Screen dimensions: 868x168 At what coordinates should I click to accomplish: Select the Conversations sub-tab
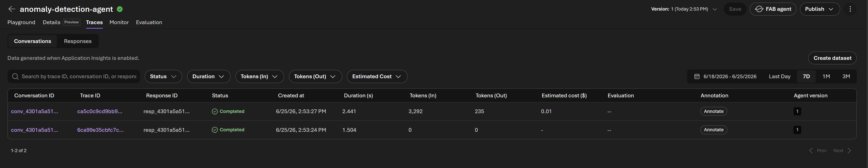[33, 41]
